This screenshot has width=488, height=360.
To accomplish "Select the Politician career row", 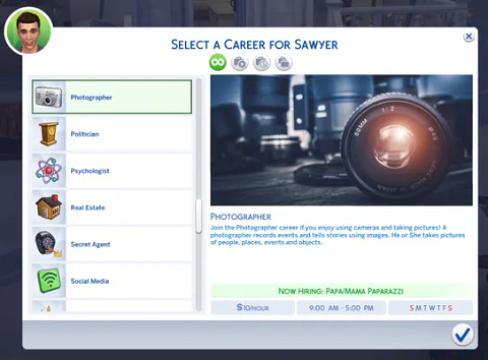I will pyautogui.click(x=112, y=134).
